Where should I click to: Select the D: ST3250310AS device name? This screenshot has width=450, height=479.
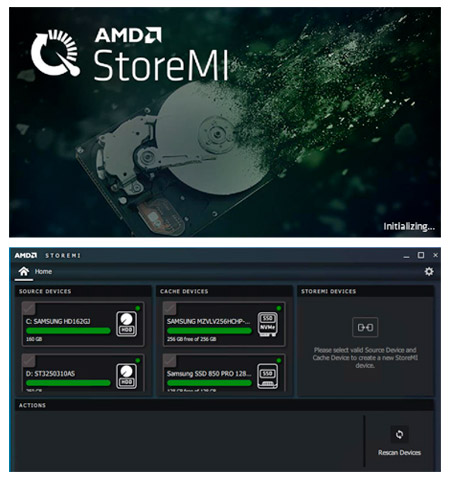pos(50,373)
